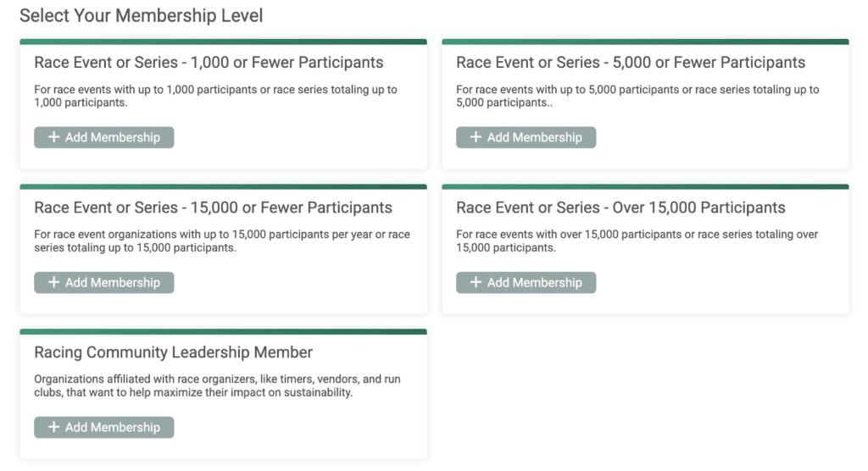Click the plus icon in the 15,000 or Fewer Participants card
The image size is (868, 471).
pos(53,282)
